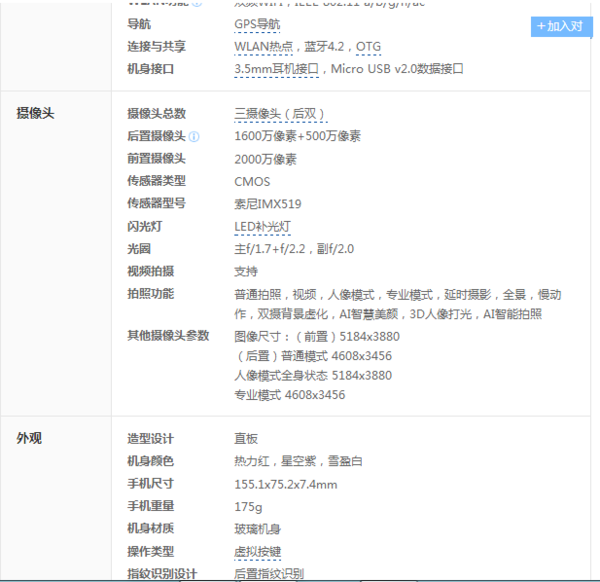Open the 三摄像头（后双） link
Viewport: 600px width, 582px height.
pyautogui.click(x=280, y=114)
